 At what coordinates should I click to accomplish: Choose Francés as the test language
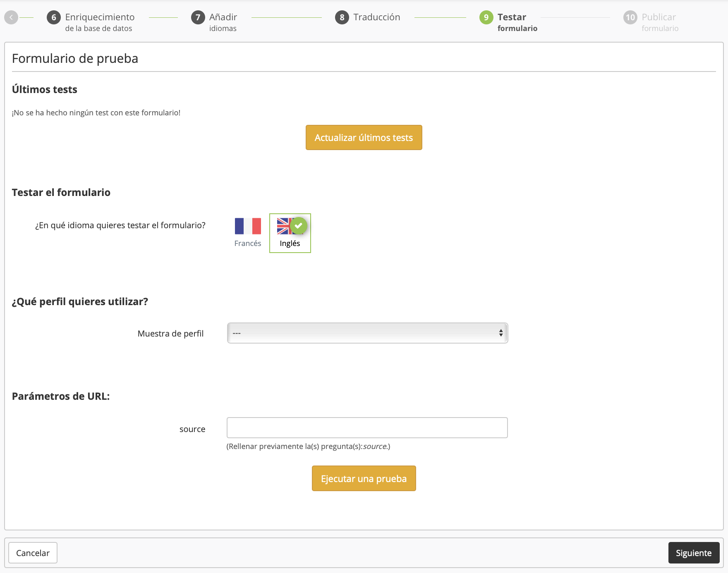(x=247, y=244)
